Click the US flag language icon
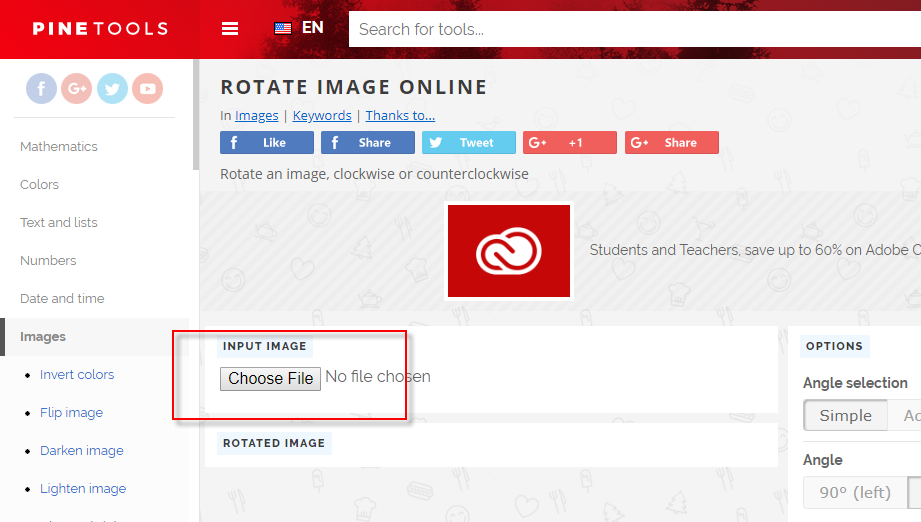This screenshot has width=921, height=522. [x=283, y=28]
